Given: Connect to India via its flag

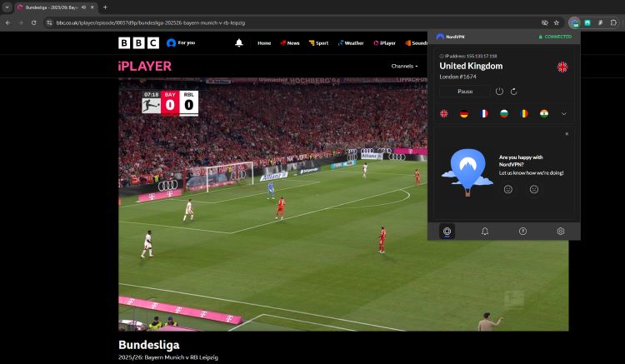Looking at the screenshot, I should [x=544, y=113].
